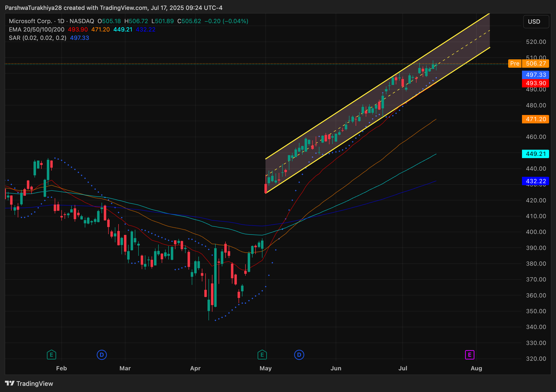The image size is (556, 392).
Task: Click the 497.33 SAR legend value
Action: coord(80,38)
